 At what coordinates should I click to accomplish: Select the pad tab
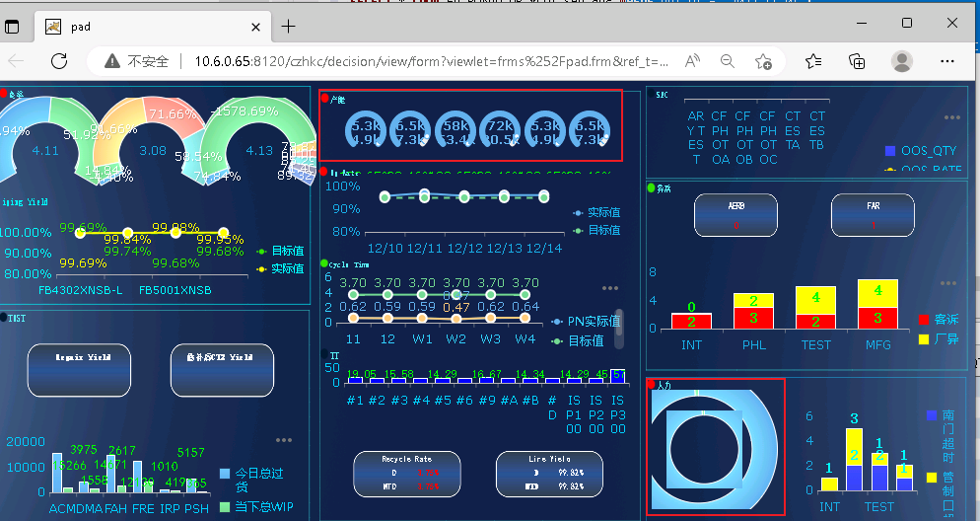tap(153, 27)
